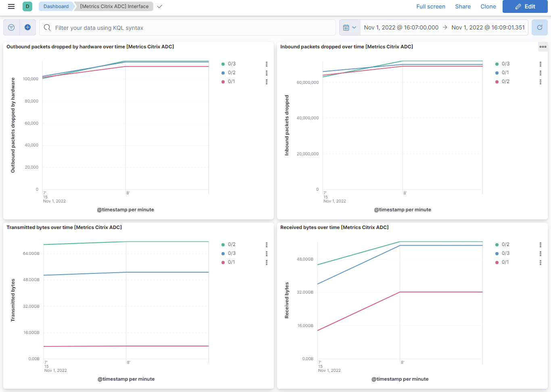Open series options menu for 0/3 in Outbound chart
551x392 pixels.
click(x=266, y=64)
